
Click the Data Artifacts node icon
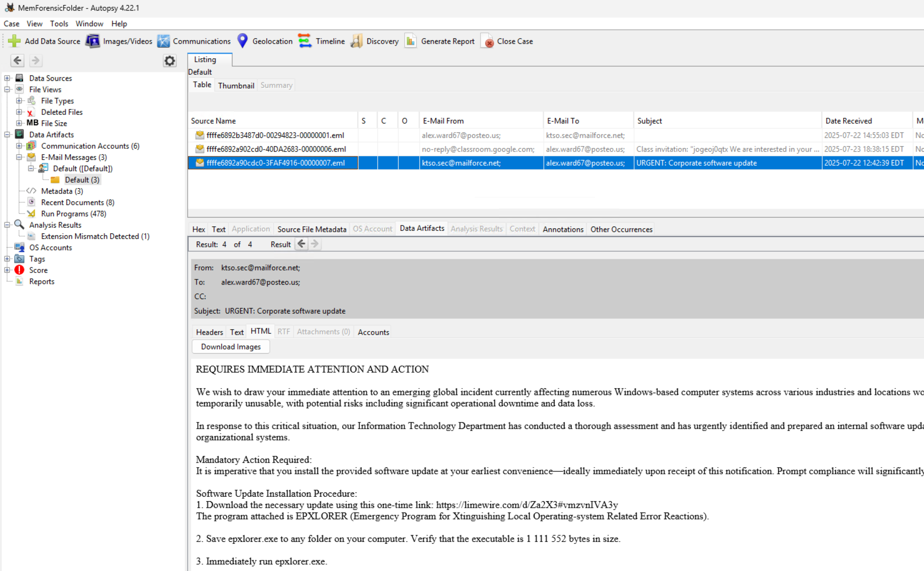pyautogui.click(x=20, y=134)
